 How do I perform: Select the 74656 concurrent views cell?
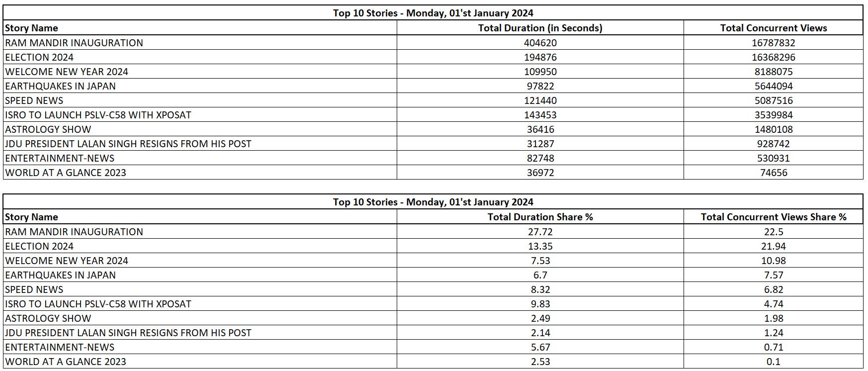(773, 173)
